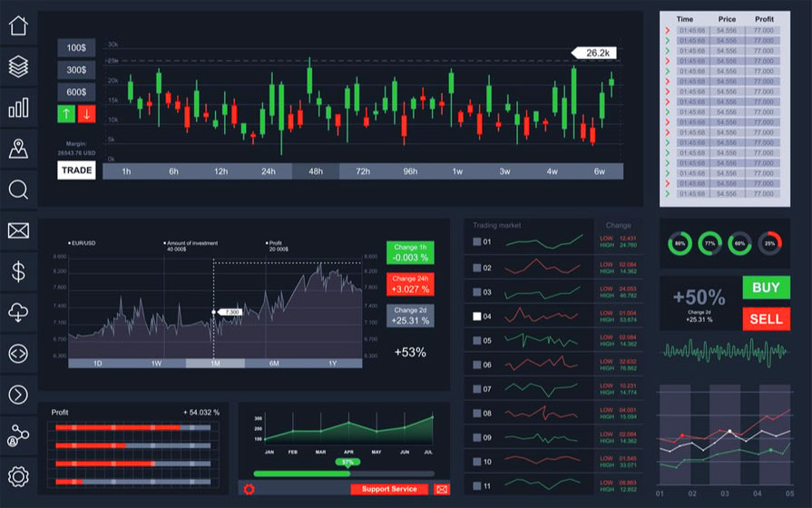
Task: Click the cloud download sidebar icon
Action: click(x=18, y=312)
